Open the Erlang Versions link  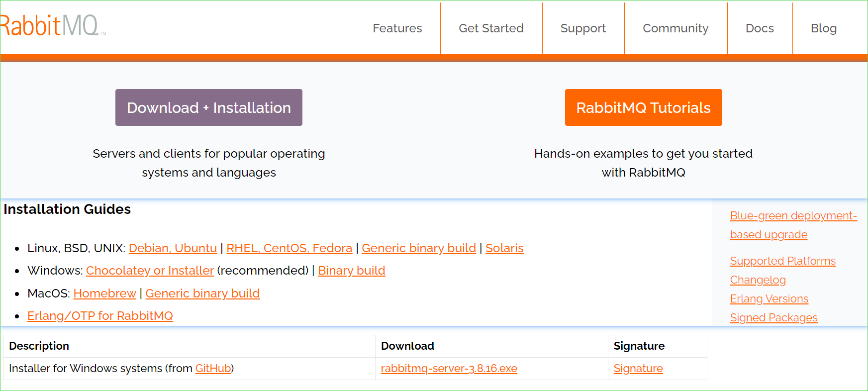pos(769,298)
